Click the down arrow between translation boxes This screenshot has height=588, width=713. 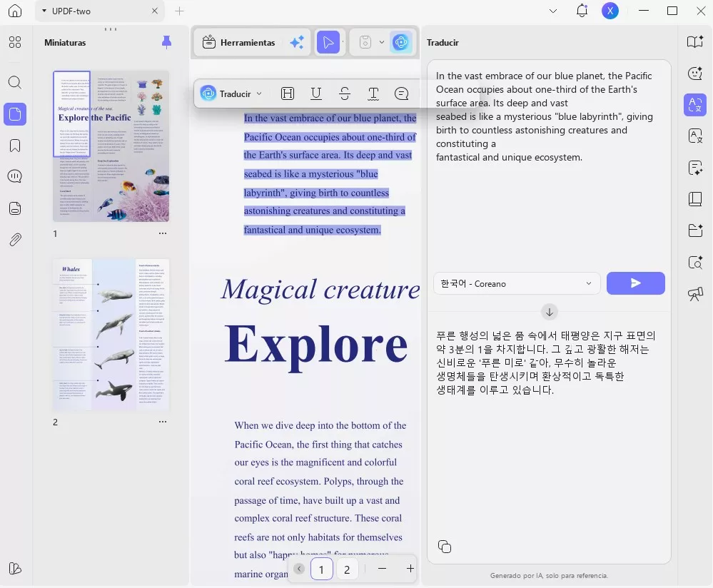click(x=550, y=312)
